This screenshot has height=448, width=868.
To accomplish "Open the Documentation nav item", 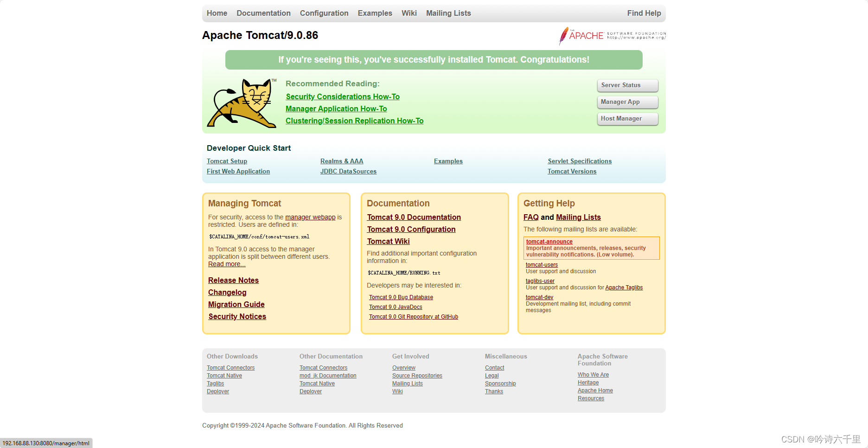I will tap(263, 13).
